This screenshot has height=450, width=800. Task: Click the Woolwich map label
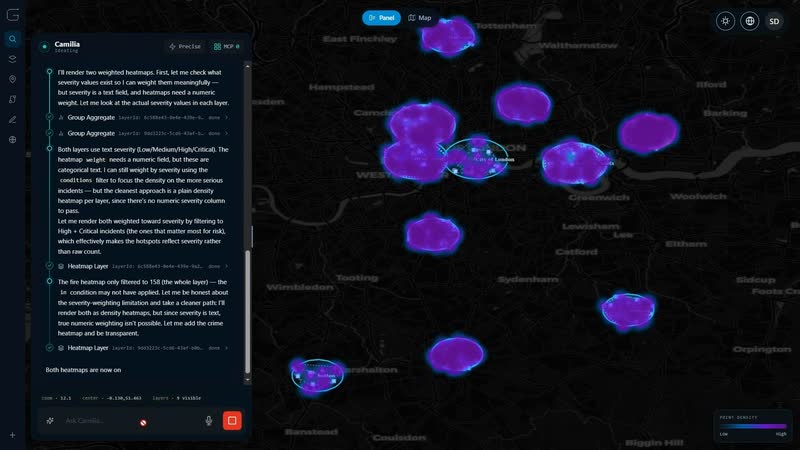tap(698, 196)
